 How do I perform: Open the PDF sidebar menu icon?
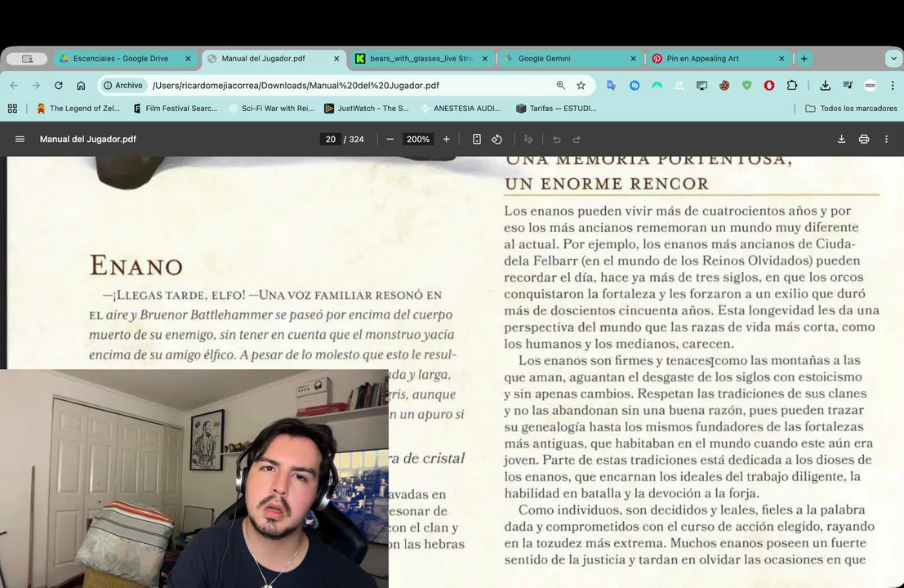[20, 139]
